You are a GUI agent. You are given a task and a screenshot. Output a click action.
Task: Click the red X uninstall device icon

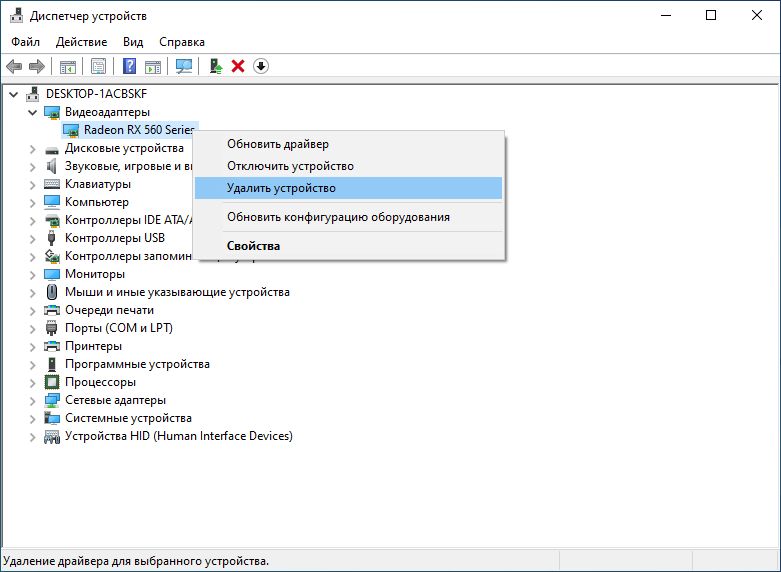[x=238, y=66]
